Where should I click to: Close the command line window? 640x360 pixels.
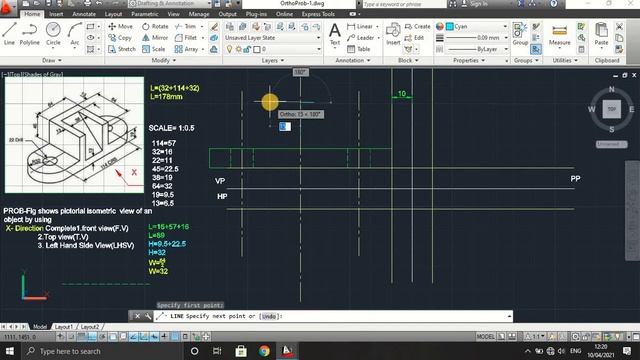click(138, 316)
